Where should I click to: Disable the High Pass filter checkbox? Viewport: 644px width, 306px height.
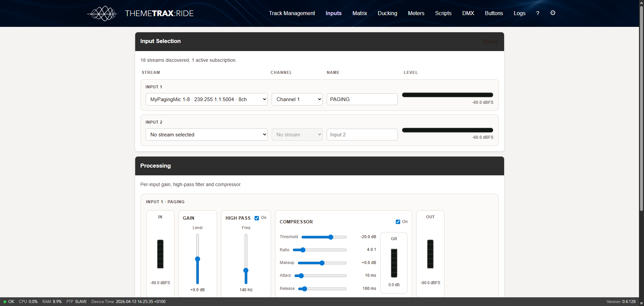(257, 218)
